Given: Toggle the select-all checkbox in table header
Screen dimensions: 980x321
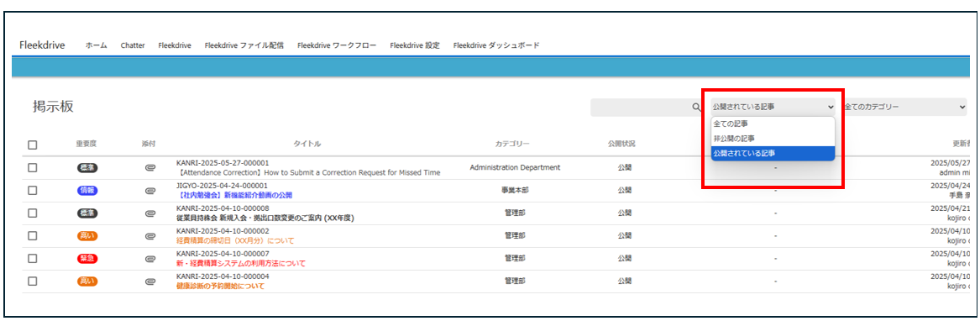Looking at the screenshot, I should [33, 145].
